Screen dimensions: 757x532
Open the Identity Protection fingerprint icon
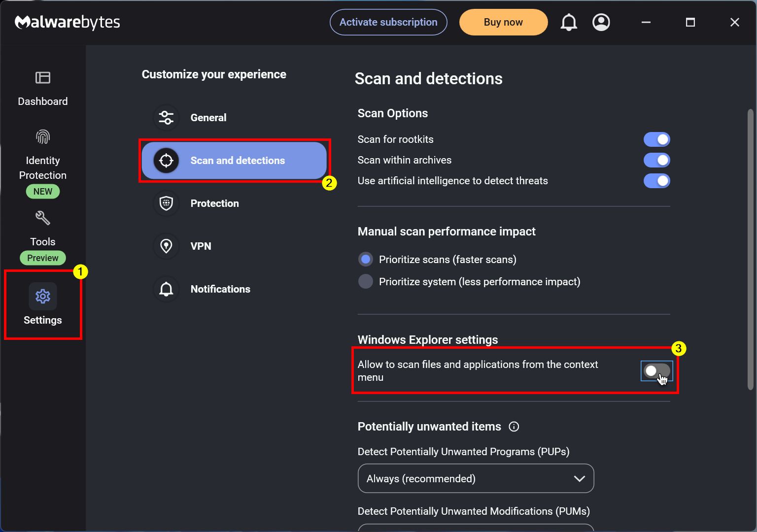coord(43,136)
